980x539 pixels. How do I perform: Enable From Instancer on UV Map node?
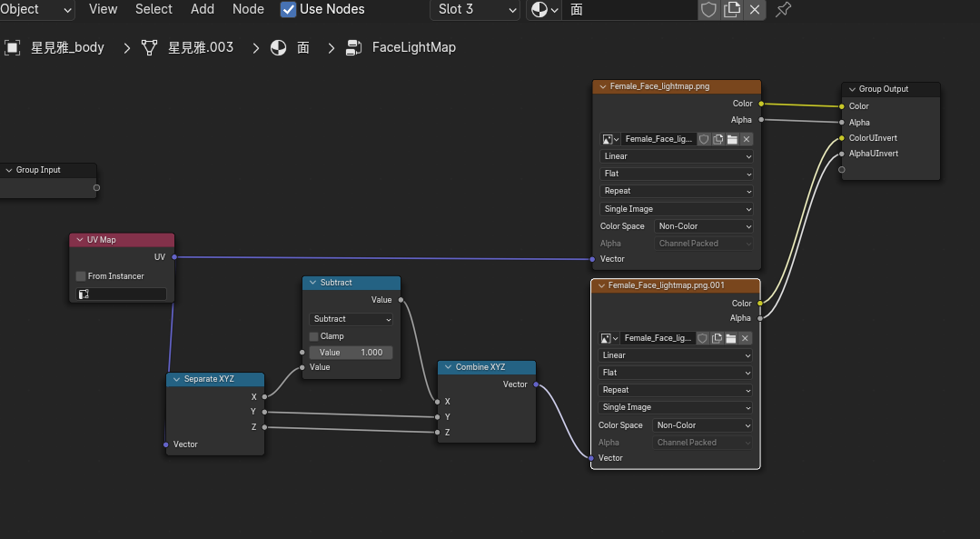pyautogui.click(x=81, y=276)
